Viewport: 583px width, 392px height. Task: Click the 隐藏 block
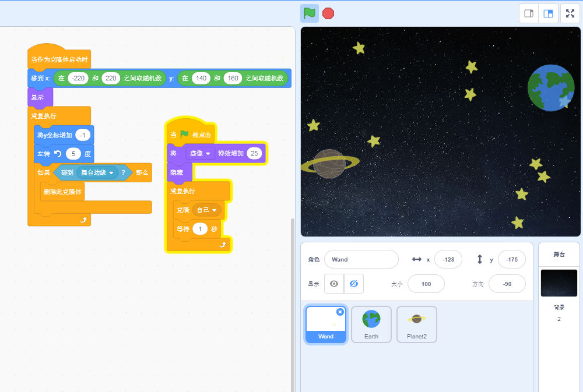[180, 172]
